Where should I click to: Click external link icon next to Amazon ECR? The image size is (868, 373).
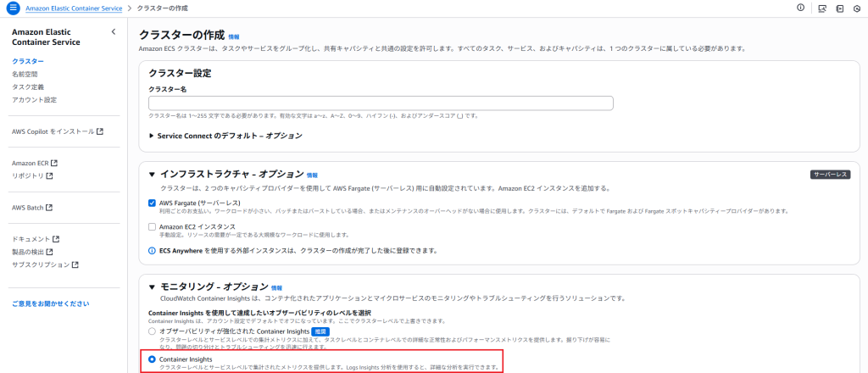point(54,164)
